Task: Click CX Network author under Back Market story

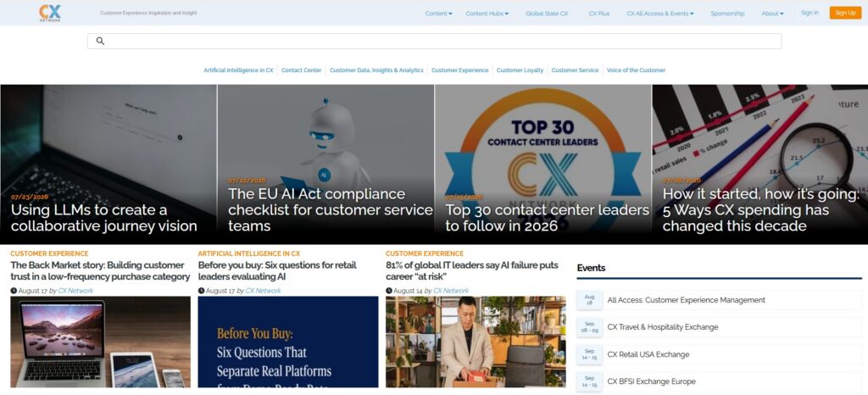Action: (x=75, y=291)
